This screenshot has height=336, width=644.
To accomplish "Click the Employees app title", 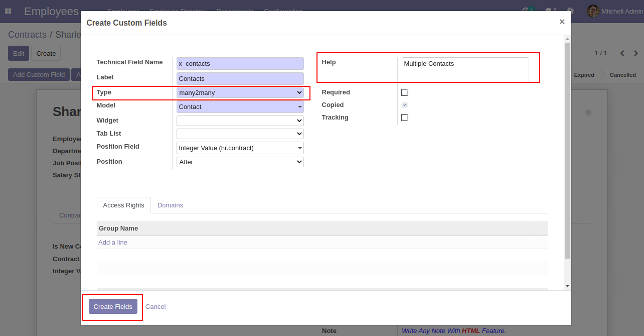I will pyautogui.click(x=51, y=11).
